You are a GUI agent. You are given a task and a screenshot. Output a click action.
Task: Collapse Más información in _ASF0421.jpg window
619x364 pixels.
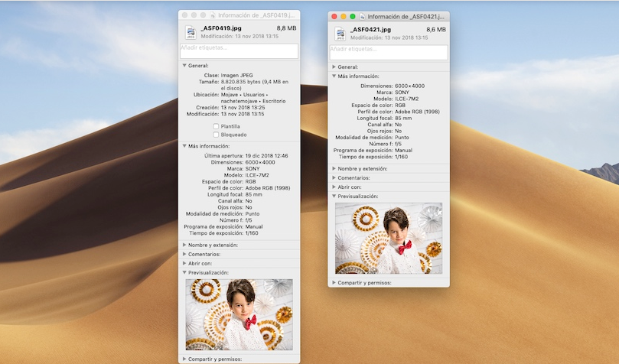[x=334, y=76]
